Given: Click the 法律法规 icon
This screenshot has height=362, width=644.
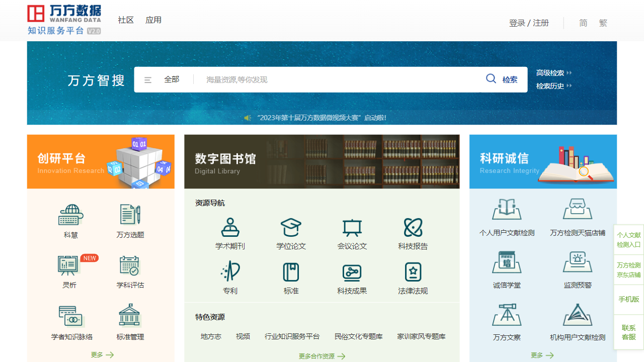Looking at the screenshot, I should [413, 272].
